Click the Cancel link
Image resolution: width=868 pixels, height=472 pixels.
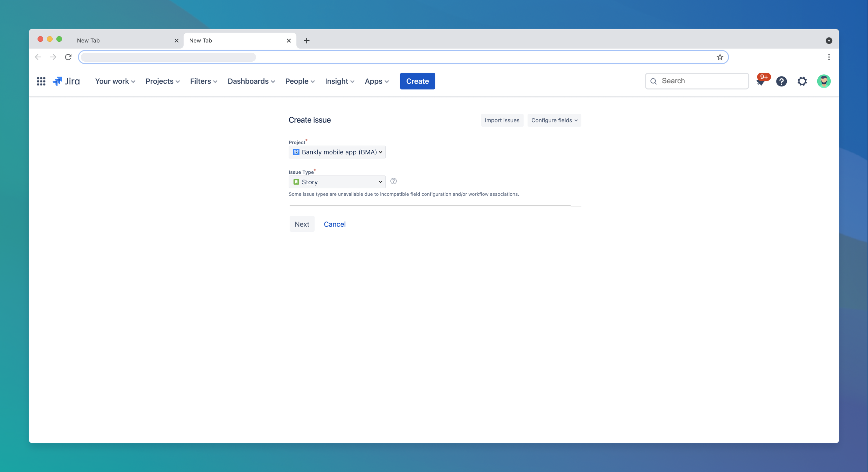tap(335, 224)
